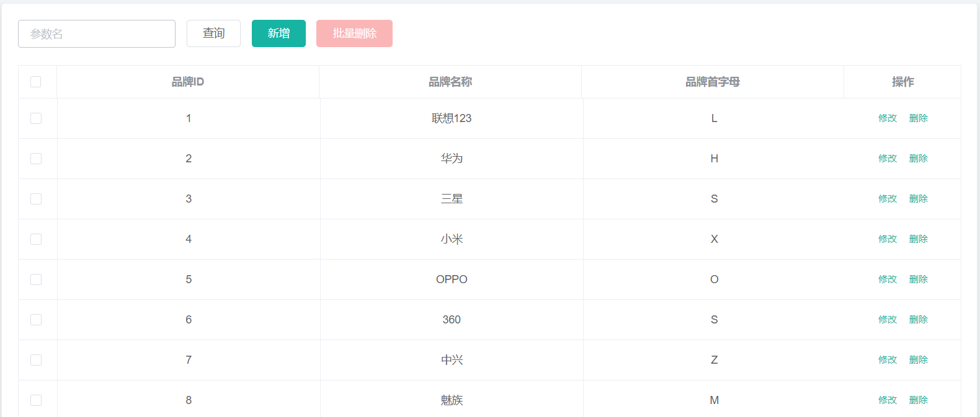Click 修改 for brand OPPO
Viewport: 980px width, 417px height.
888,279
